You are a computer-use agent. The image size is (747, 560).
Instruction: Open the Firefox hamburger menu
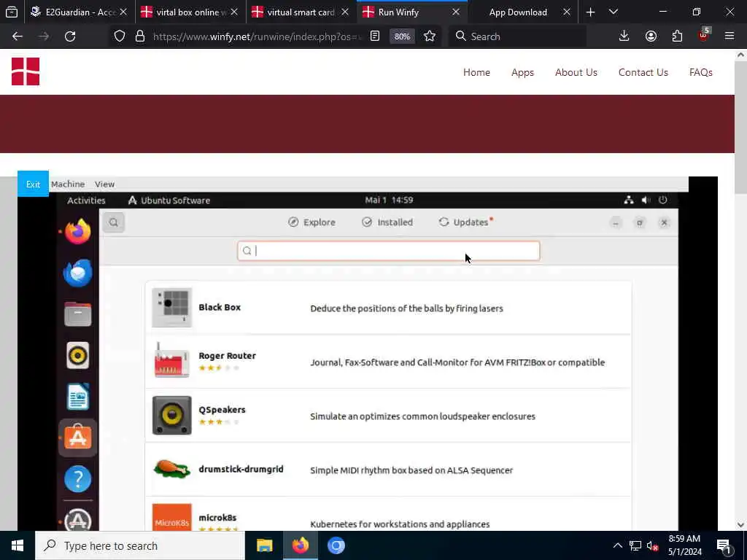(x=729, y=36)
